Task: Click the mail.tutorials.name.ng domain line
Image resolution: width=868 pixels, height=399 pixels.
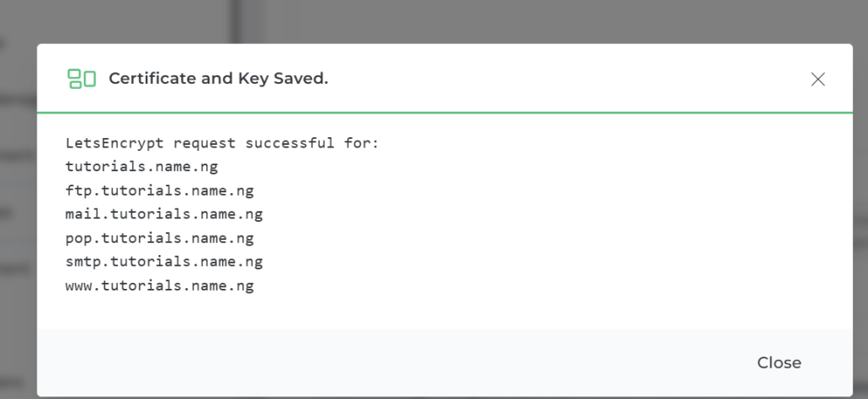Action: click(x=164, y=214)
